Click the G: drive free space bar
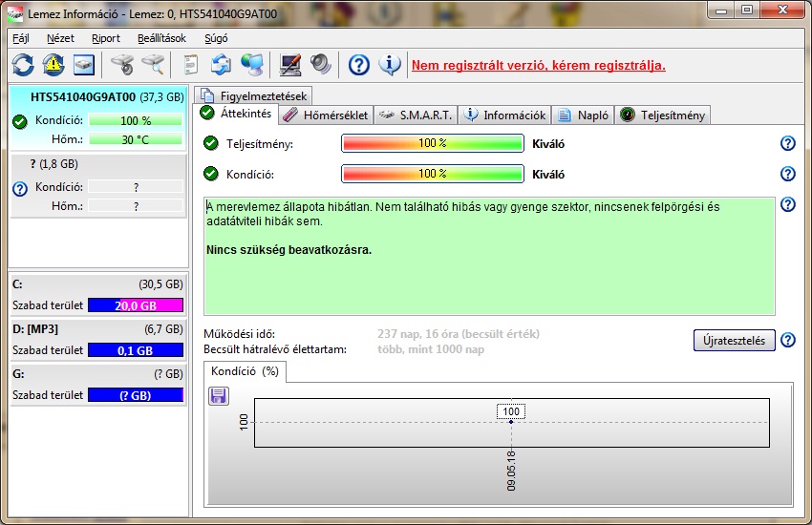This screenshot has height=525, width=812. 136,395
